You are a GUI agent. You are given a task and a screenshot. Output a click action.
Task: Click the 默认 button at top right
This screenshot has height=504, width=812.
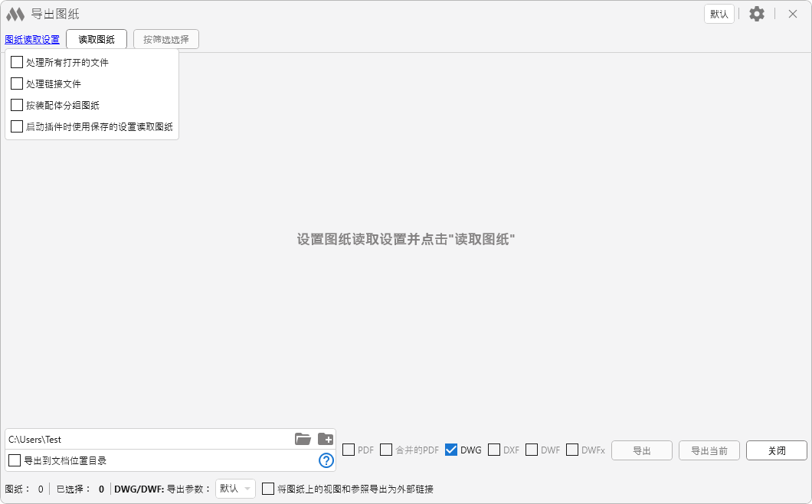coord(719,14)
